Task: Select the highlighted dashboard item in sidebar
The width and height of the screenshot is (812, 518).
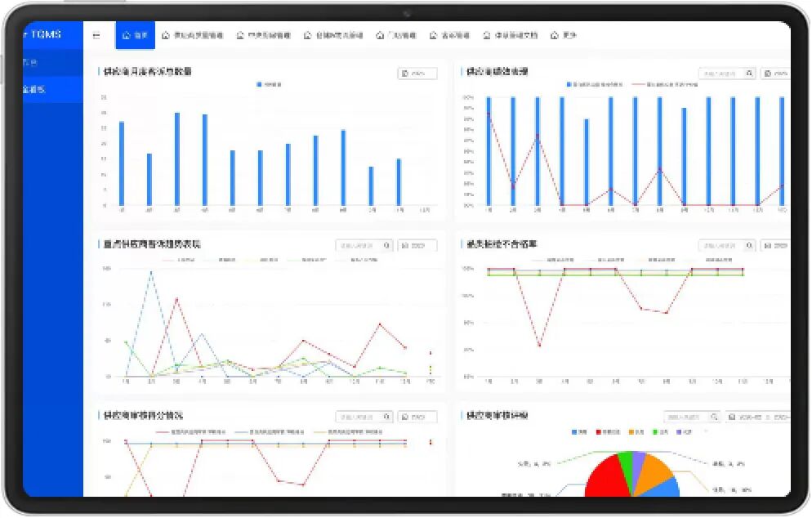Action: click(x=53, y=90)
